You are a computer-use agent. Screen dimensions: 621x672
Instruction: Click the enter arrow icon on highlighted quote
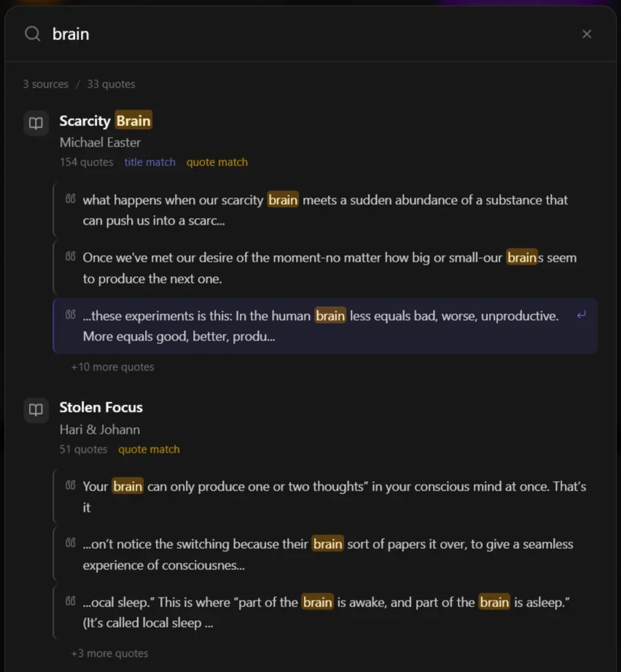pos(581,315)
